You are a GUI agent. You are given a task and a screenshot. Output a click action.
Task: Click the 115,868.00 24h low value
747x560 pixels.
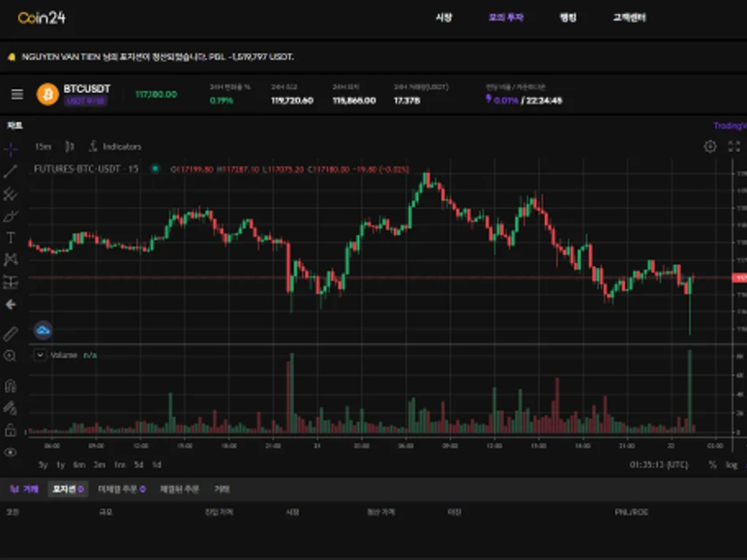point(354,101)
